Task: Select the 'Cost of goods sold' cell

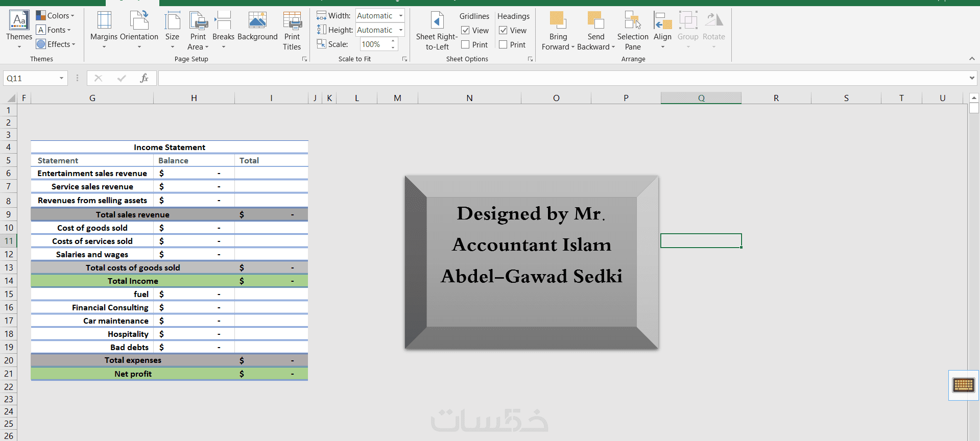Action: coord(92,228)
